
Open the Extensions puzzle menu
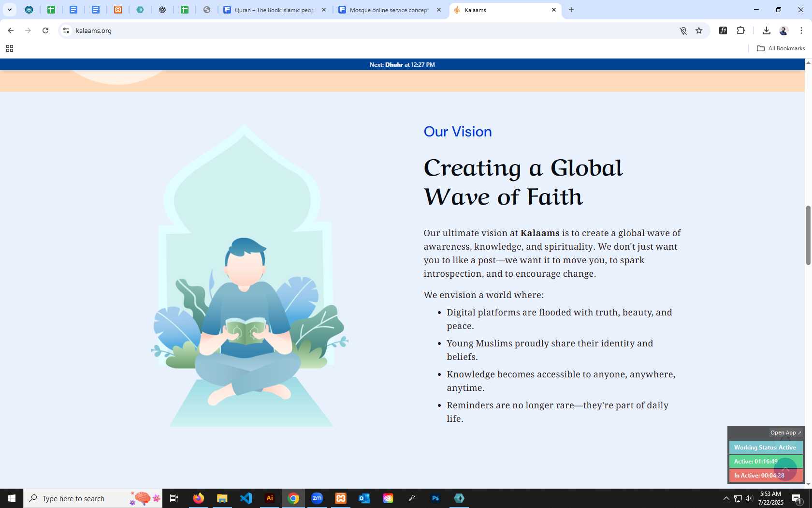pos(740,30)
